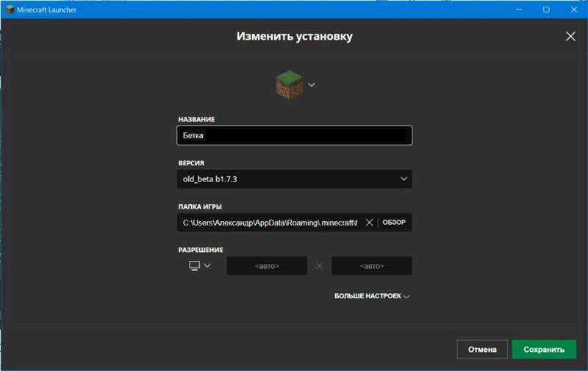Click the Обзор browse button
Image resolution: width=588 pixels, height=371 pixels.
click(x=394, y=222)
